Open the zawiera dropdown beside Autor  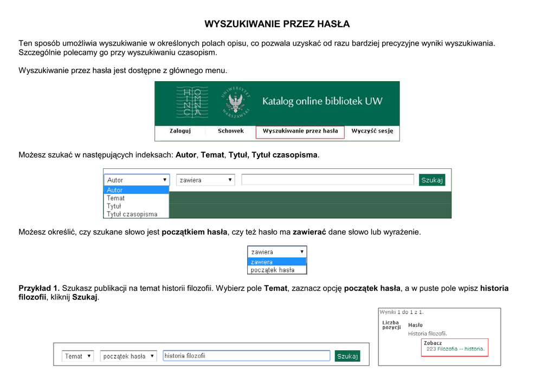[x=206, y=180]
